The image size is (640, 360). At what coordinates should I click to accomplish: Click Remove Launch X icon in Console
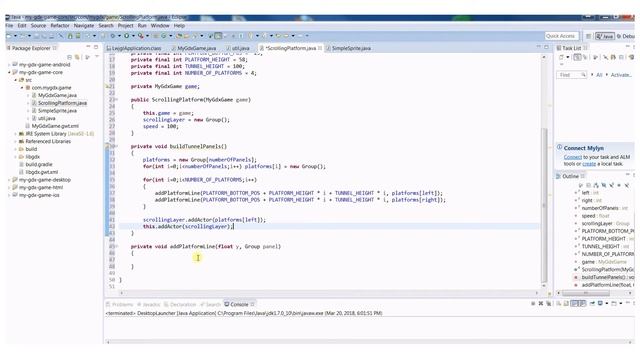click(x=541, y=303)
